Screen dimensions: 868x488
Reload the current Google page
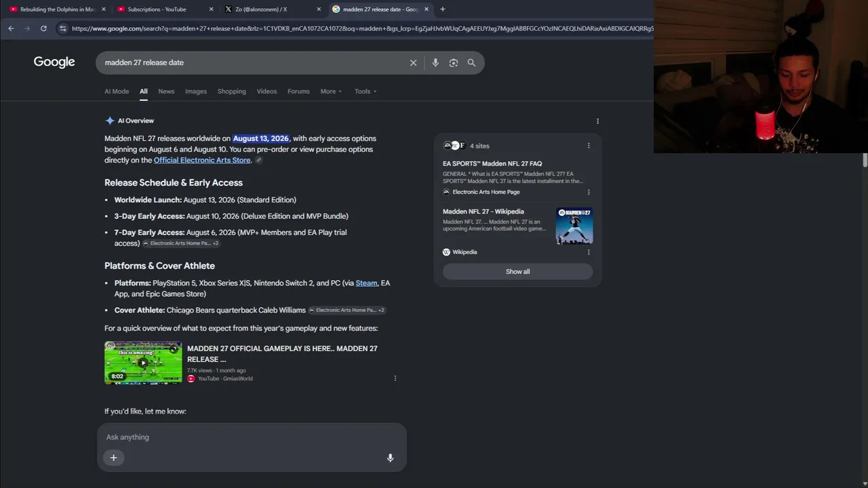coord(43,28)
